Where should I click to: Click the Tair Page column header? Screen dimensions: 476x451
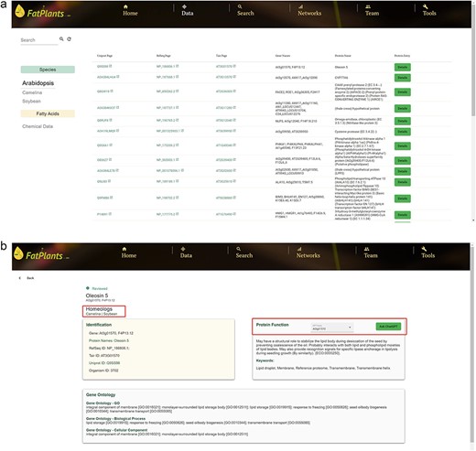[222, 56]
